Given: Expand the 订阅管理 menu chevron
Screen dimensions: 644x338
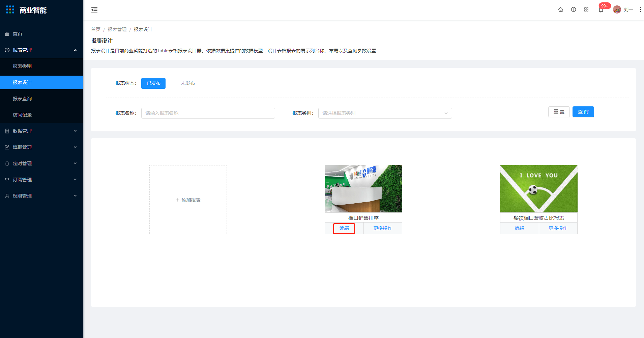Looking at the screenshot, I should [x=75, y=180].
